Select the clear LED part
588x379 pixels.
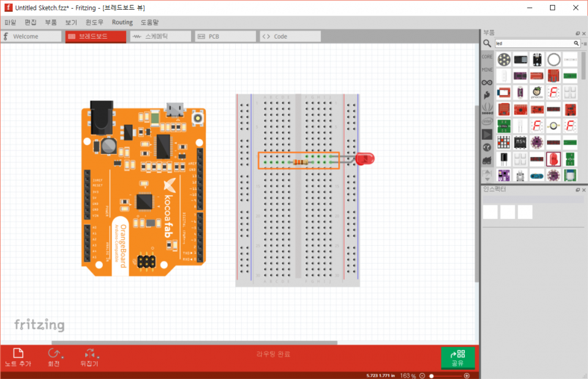520,126
